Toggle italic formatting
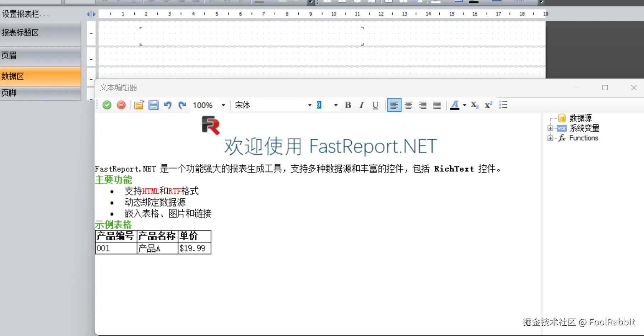This screenshot has width=644, height=336. 362,105
